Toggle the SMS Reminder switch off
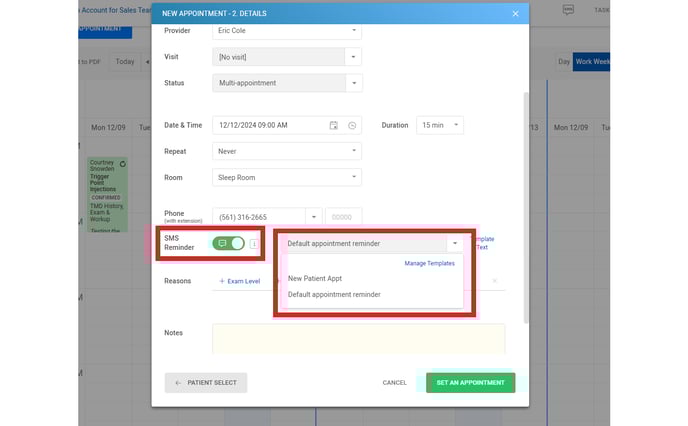Viewport: 688px width, 426px height. (228, 243)
